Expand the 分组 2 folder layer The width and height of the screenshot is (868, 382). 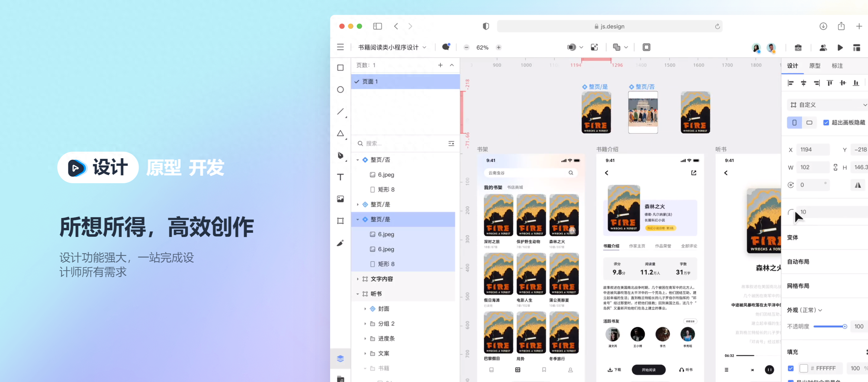pos(365,323)
